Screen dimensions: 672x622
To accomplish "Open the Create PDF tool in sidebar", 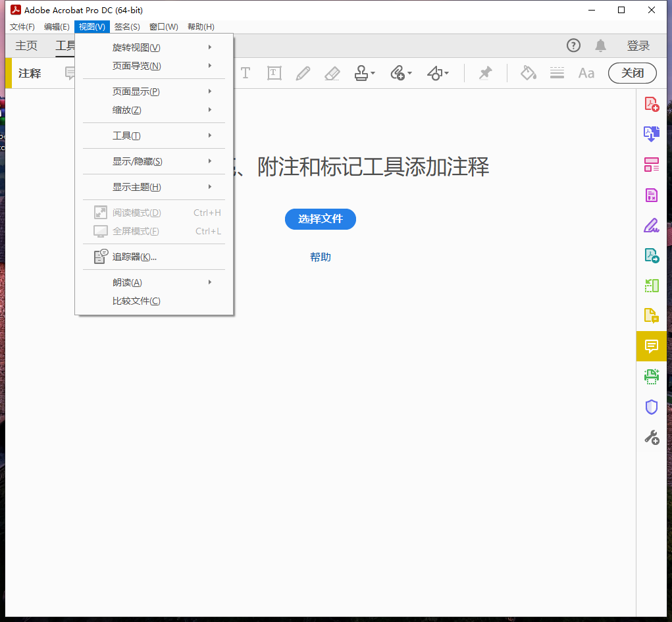I will pos(652,103).
